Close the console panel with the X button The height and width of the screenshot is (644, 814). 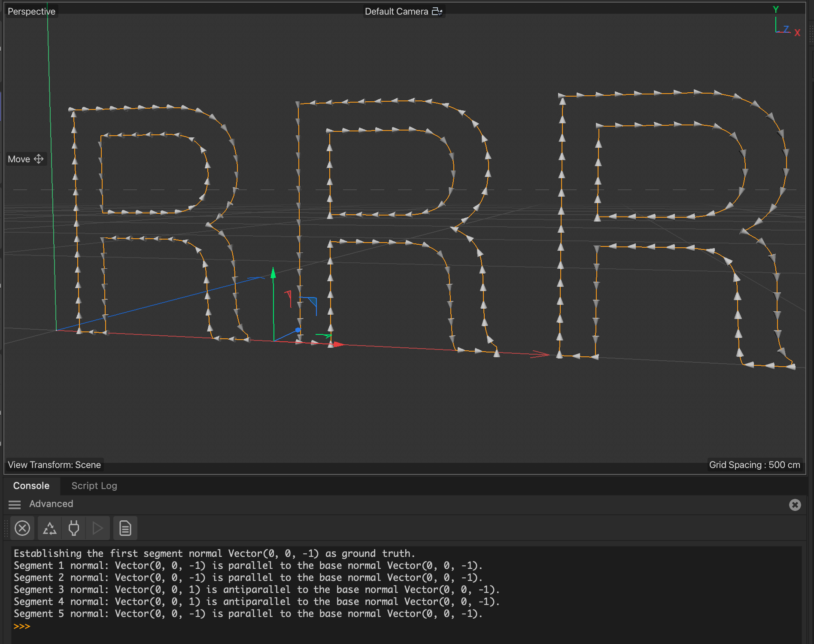[795, 505]
